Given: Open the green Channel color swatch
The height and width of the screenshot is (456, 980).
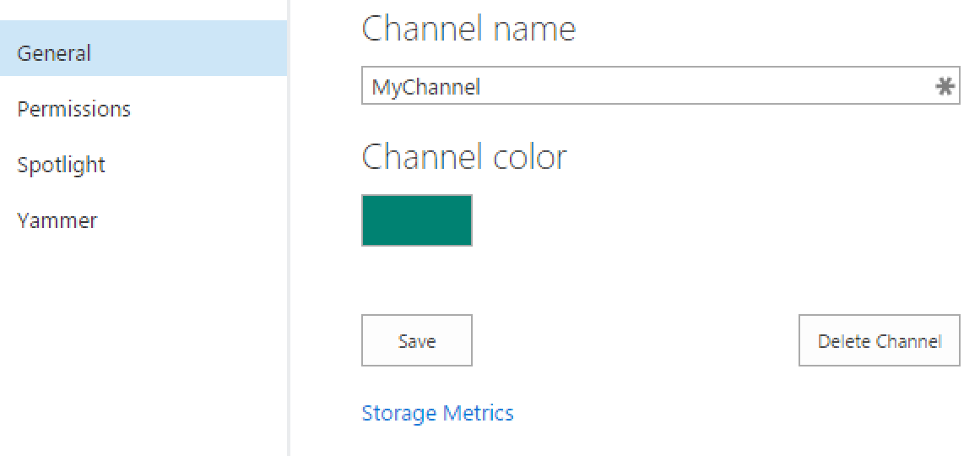Looking at the screenshot, I should [x=417, y=220].
